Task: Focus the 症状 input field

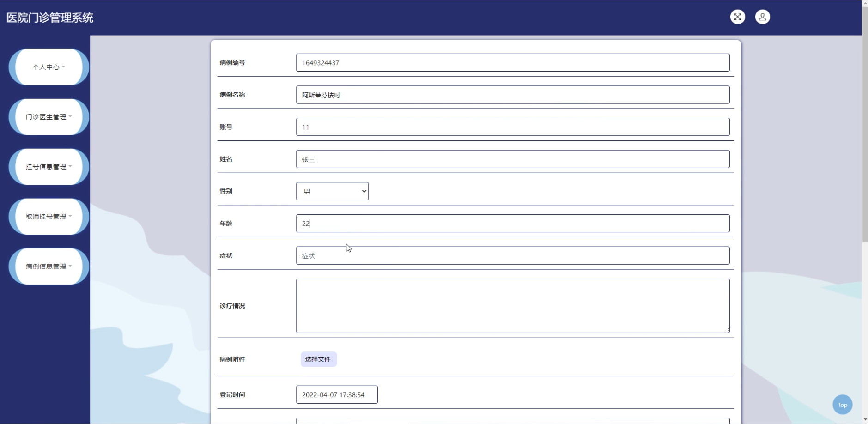Action: [x=513, y=255]
